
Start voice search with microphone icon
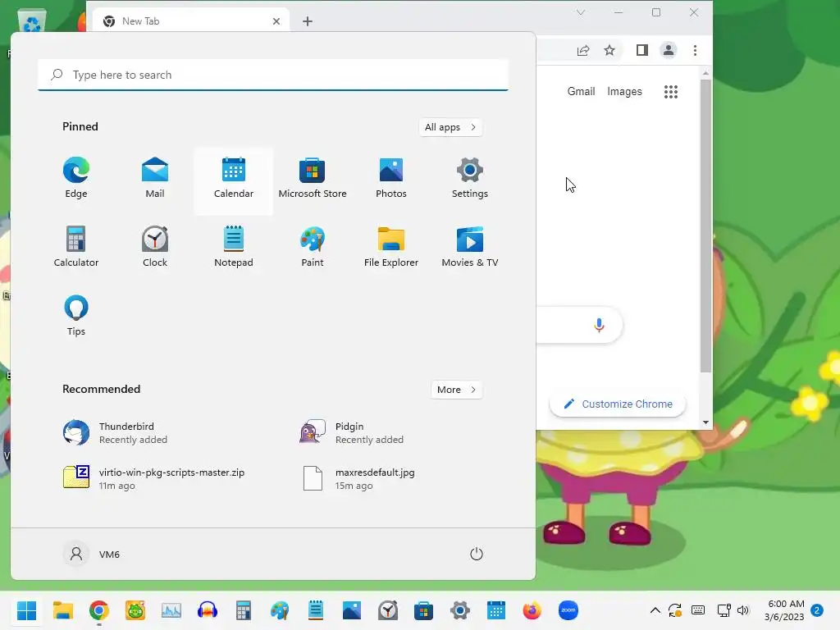(599, 325)
